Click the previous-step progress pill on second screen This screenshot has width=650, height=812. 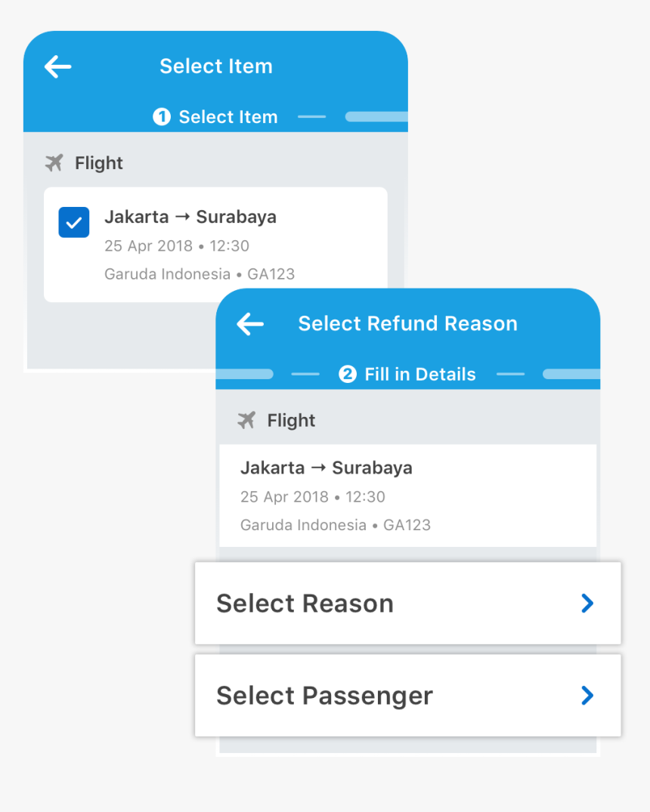coord(245,374)
